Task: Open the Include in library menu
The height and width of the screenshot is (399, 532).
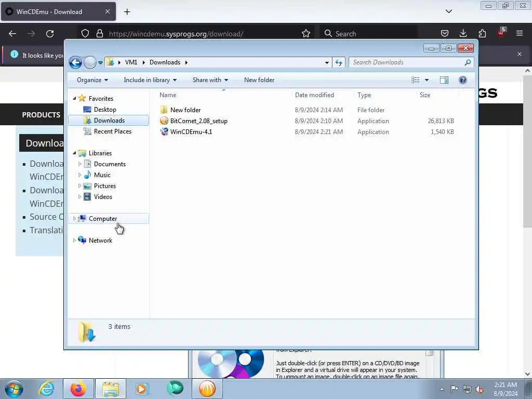Action: [x=150, y=80]
